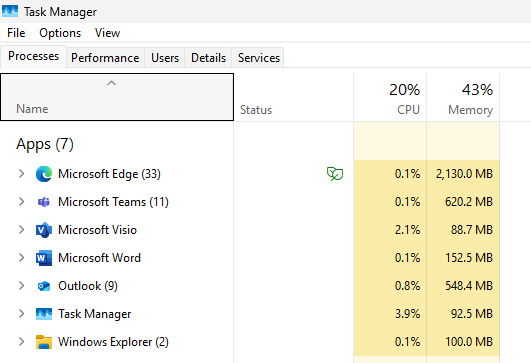The width and height of the screenshot is (531, 363).
Task: Open the Options menu
Action: [60, 33]
